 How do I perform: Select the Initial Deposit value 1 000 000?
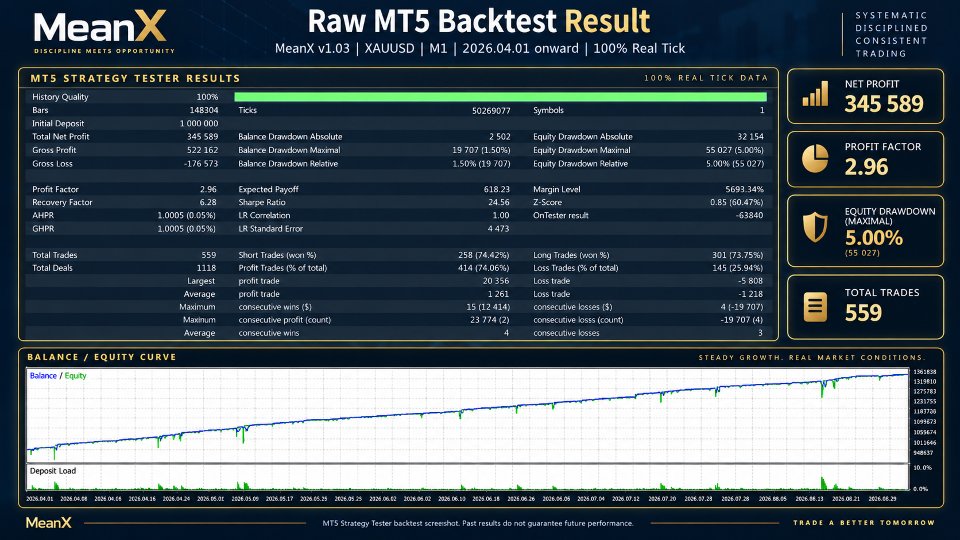[x=199, y=123]
